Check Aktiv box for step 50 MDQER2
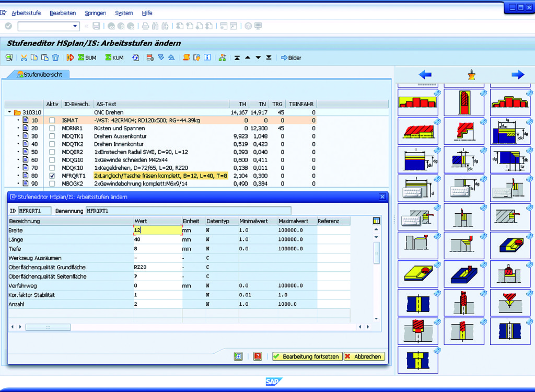The width and height of the screenshot is (535, 392). click(52, 152)
